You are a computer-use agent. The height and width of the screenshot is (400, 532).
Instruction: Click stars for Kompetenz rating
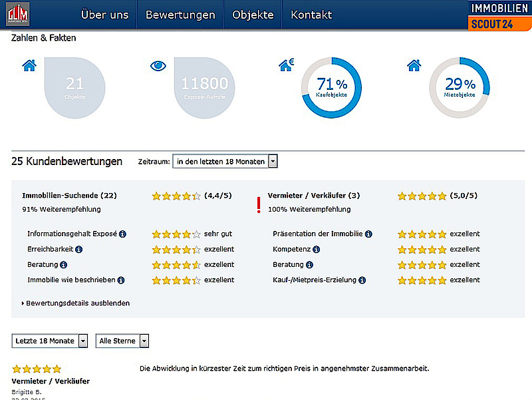click(x=422, y=250)
